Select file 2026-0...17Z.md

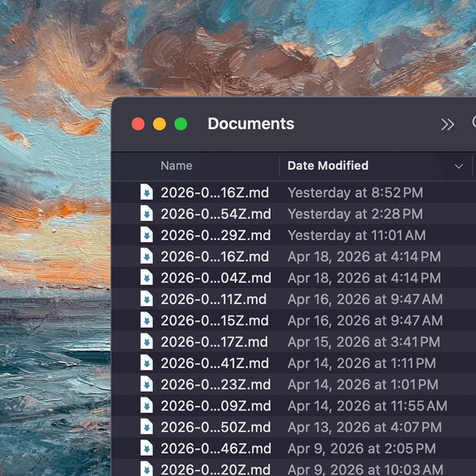(214, 342)
